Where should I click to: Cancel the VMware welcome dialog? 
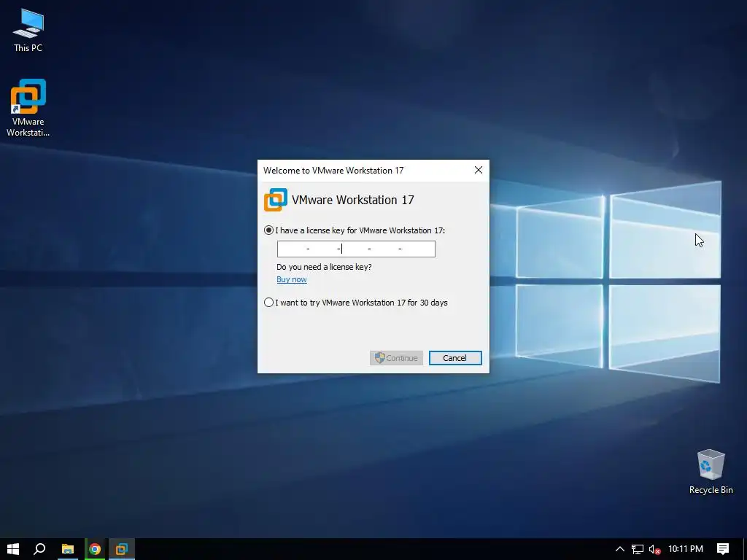[455, 358]
